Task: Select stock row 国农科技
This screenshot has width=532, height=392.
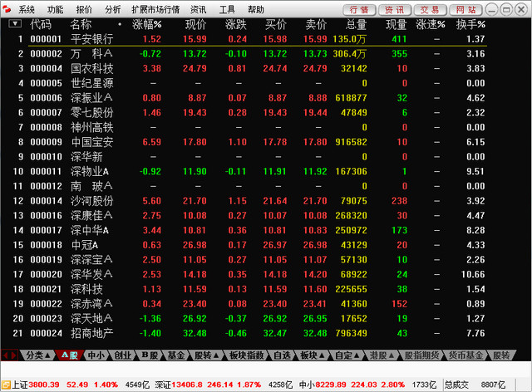Action: point(249,68)
